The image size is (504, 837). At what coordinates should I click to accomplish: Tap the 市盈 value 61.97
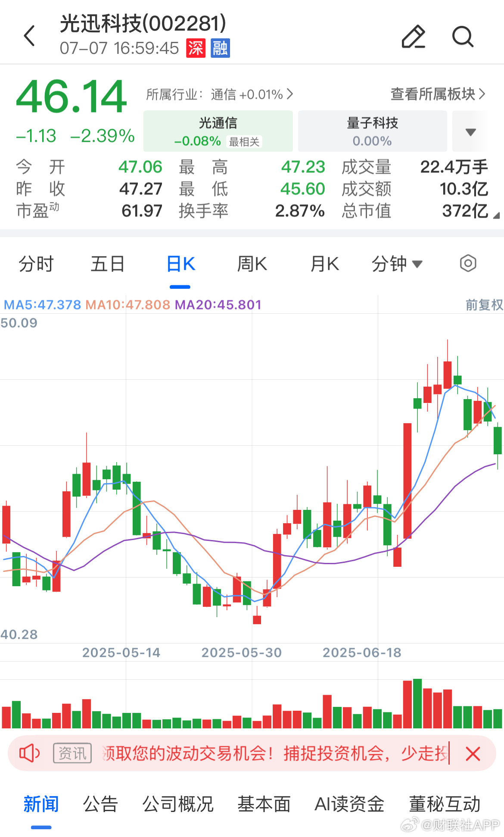[x=142, y=211]
